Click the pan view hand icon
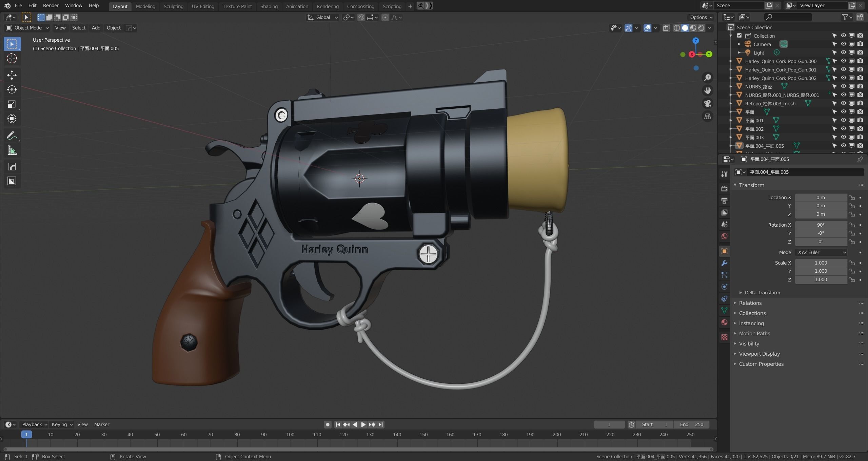Screen dimensions: 868x461 [707, 90]
